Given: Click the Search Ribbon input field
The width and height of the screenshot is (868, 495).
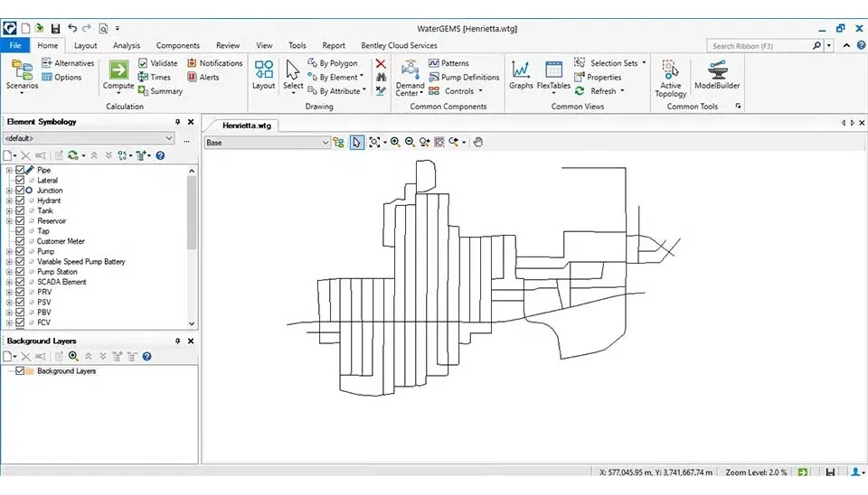Looking at the screenshot, I should point(759,46).
